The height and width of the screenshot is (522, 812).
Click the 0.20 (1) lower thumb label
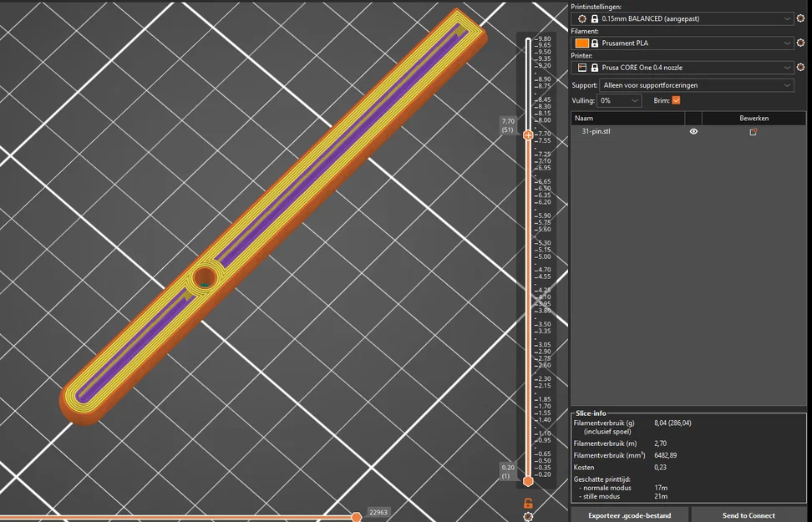click(508, 471)
